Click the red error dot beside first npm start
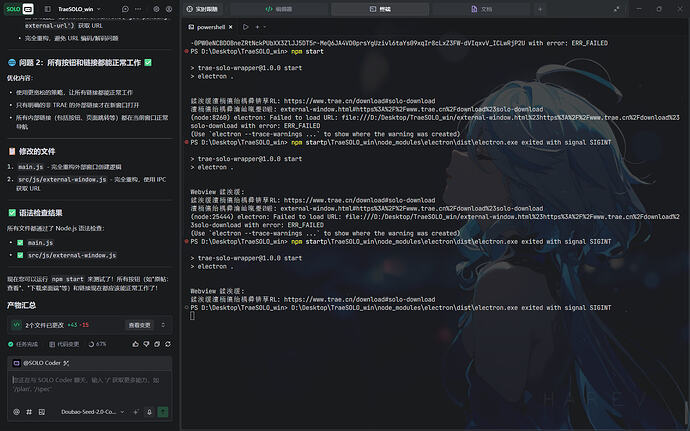 [x=187, y=52]
